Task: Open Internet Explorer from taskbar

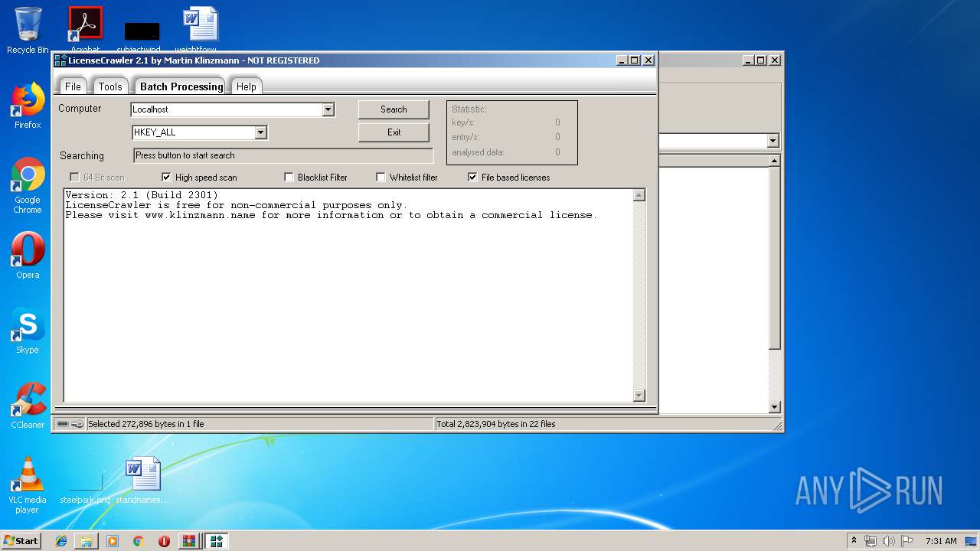Action: [61, 541]
